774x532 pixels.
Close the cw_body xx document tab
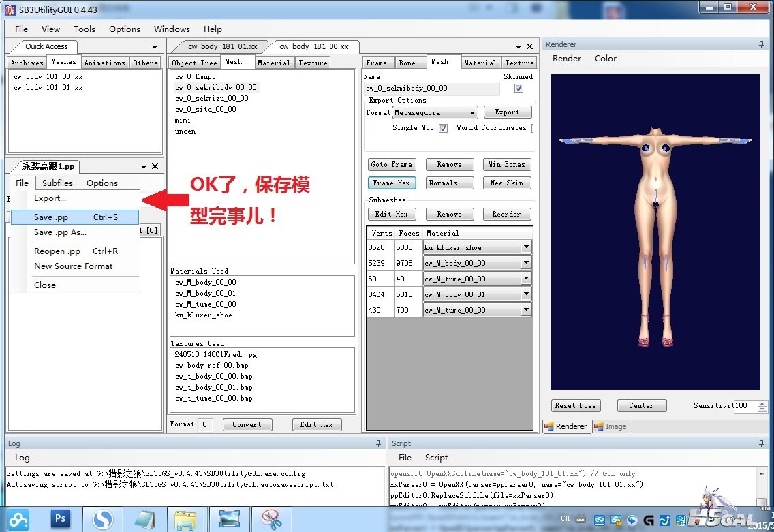[x=529, y=46]
